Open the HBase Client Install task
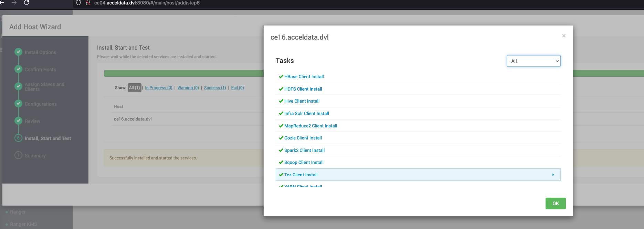Image resolution: width=644 pixels, height=229 pixels. [304, 77]
